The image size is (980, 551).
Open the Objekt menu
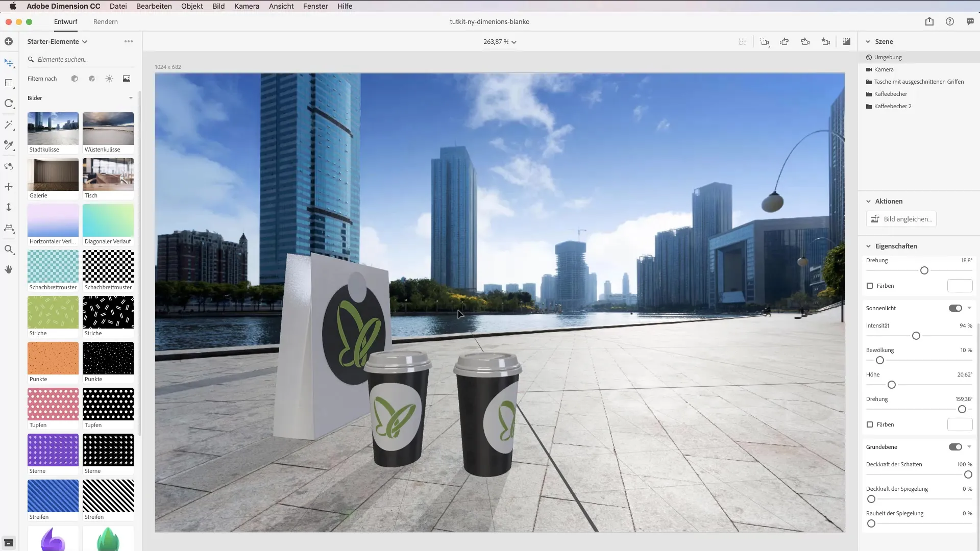[x=192, y=6]
